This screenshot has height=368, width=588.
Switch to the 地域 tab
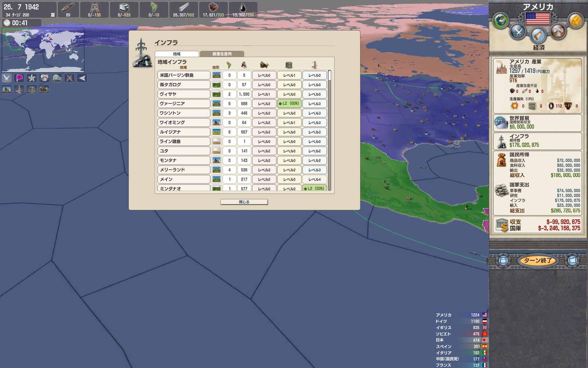tap(177, 54)
